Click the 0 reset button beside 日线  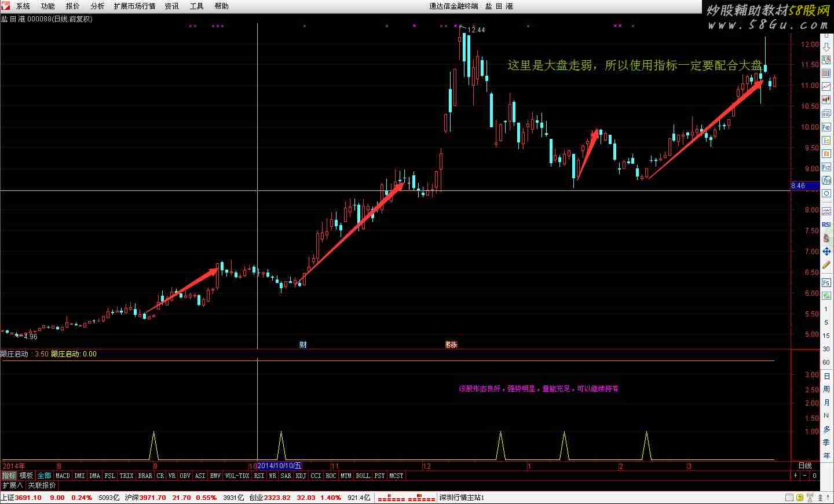point(814,476)
